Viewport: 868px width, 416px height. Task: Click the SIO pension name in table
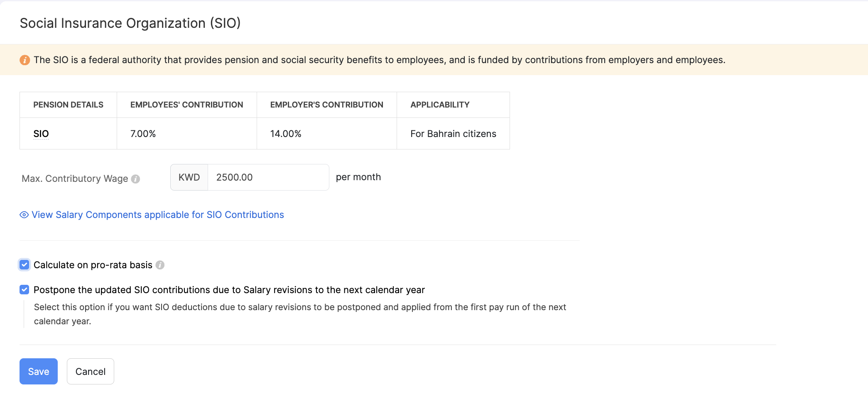pyautogui.click(x=41, y=134)
